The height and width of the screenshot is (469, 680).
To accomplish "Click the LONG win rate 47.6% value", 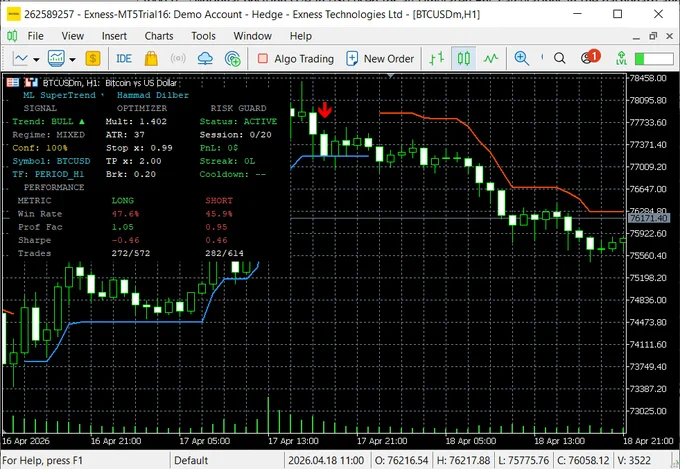I will point(125,214).
